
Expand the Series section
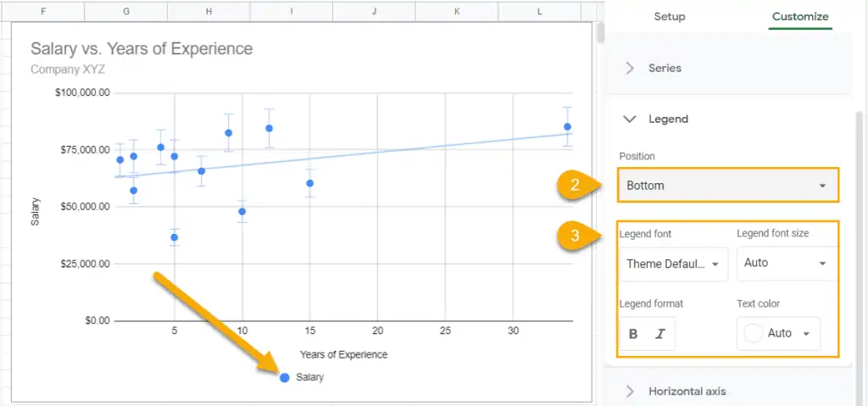tap(664, 68)
